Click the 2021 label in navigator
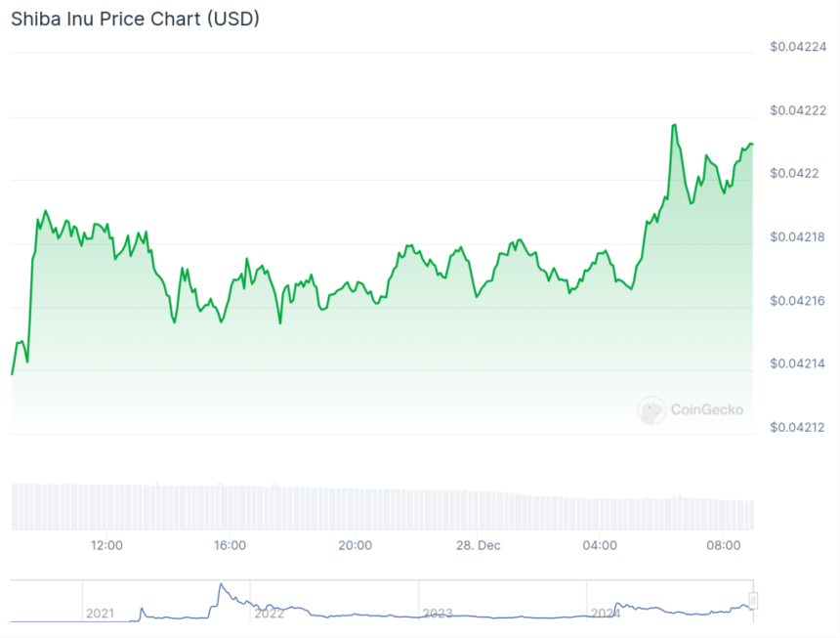 pyautogui.click(x=101, y=614)
